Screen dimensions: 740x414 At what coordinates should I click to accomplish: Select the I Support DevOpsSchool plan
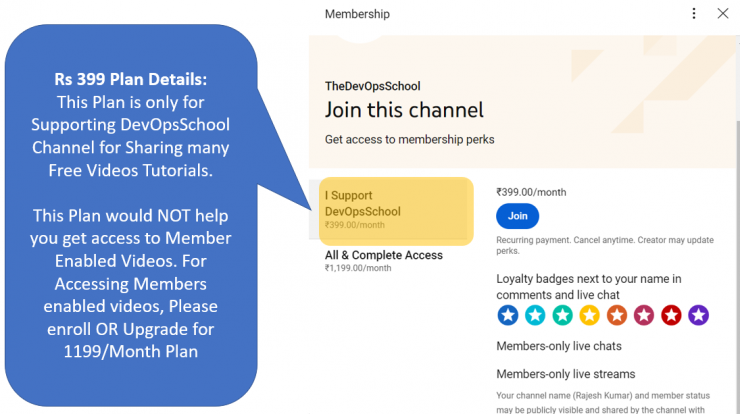tap(396, 211)
